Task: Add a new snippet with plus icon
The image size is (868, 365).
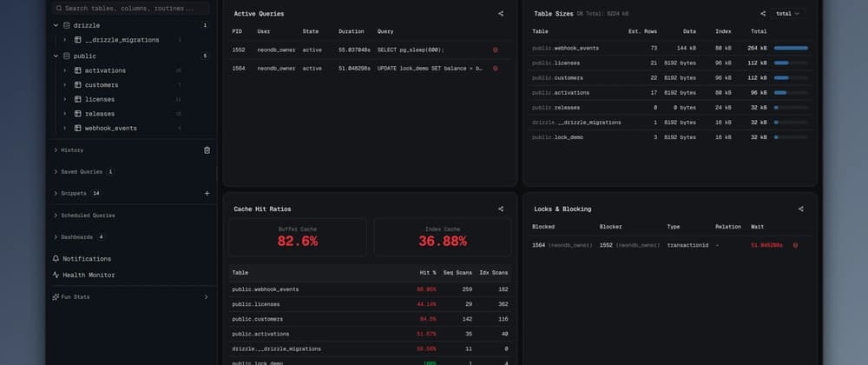Action: 207,193
